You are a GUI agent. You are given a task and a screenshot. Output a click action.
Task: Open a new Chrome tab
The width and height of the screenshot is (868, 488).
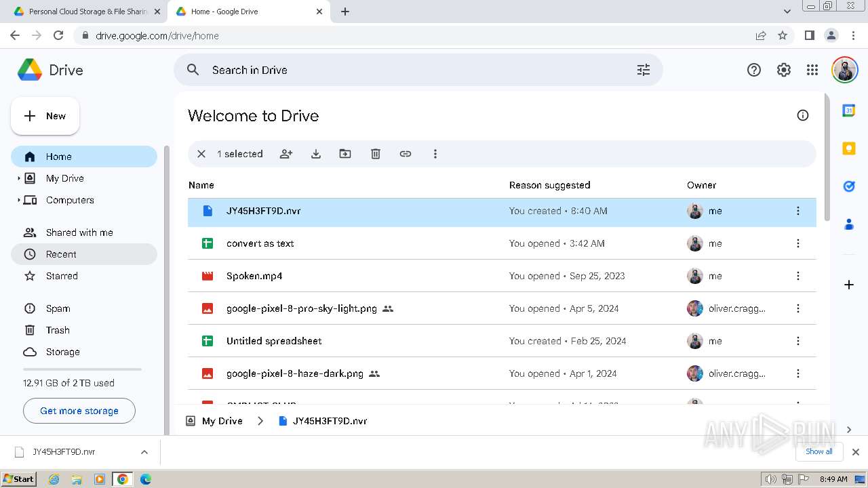point(345,12)
